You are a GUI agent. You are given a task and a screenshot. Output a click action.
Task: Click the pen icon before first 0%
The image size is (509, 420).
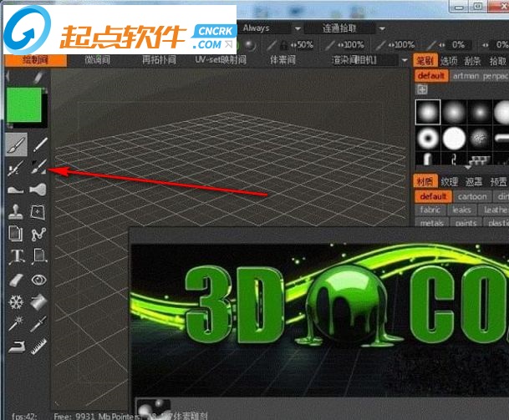(x=432, y=45)
